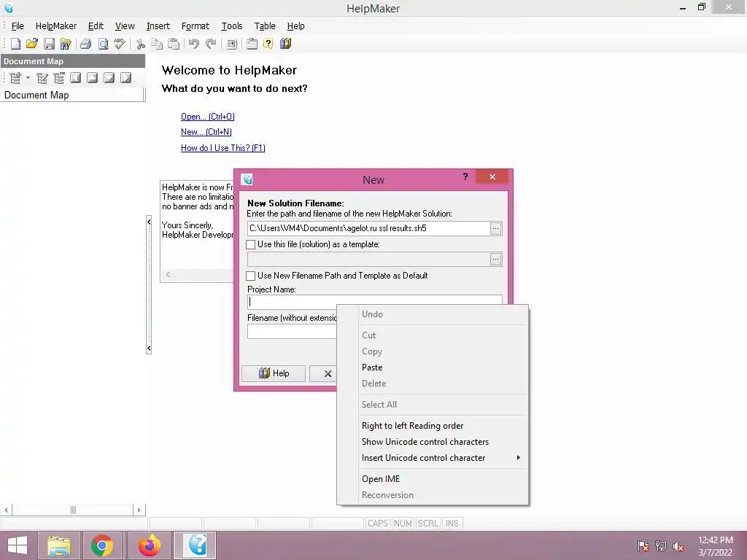Collapse panel using lower splitter arrow
747x560 pixels.
pos(149,349)
